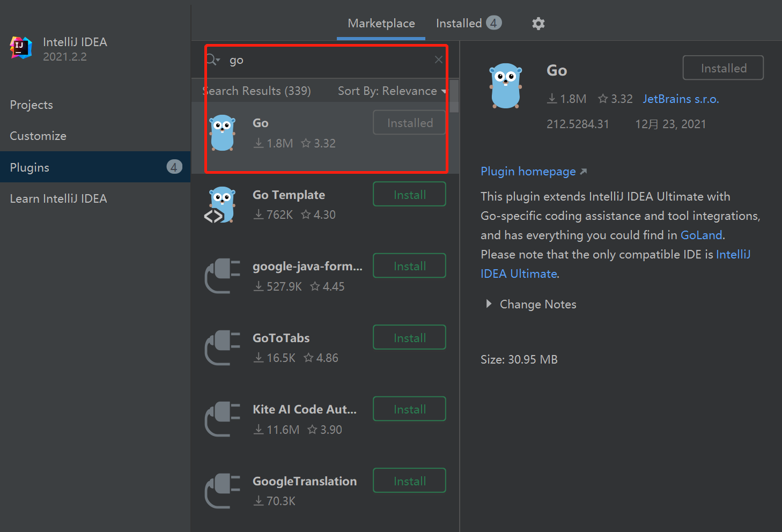Viewport: 782px width, 532px height.
Task: Click the Installed tab count badge
Action: click(494, 23)
